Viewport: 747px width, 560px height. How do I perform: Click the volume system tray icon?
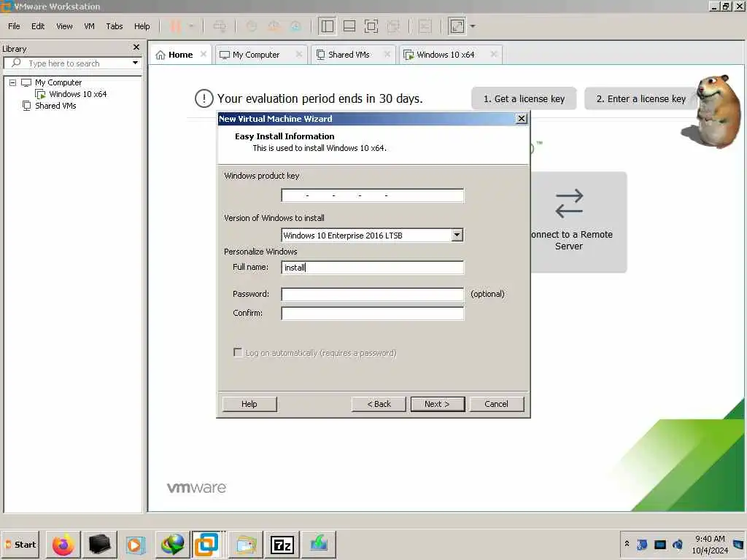678,544
